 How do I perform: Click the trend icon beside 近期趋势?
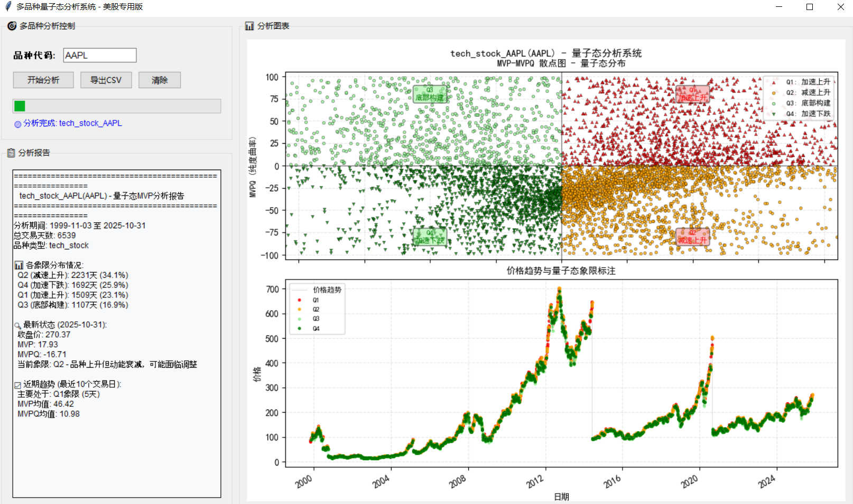click(x=18, y=385)
